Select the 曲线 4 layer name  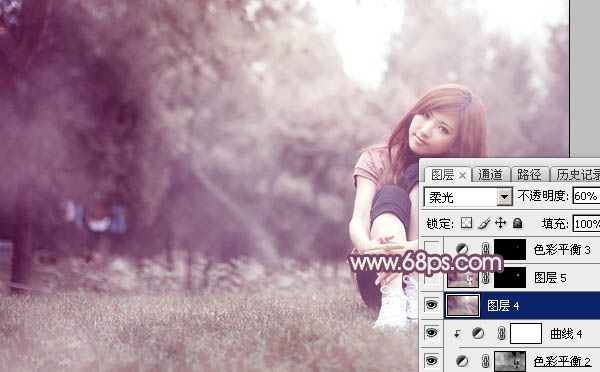[x=566, y=334]
